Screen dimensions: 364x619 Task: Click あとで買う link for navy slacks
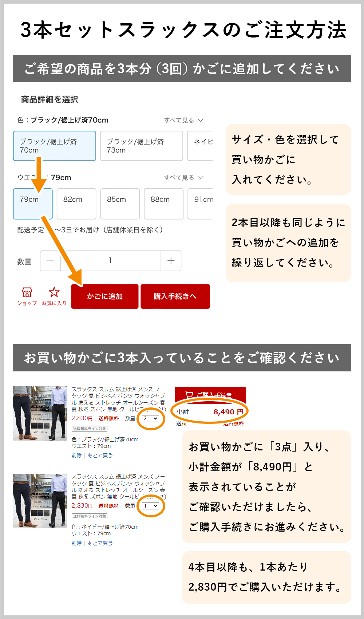[100, 543]
